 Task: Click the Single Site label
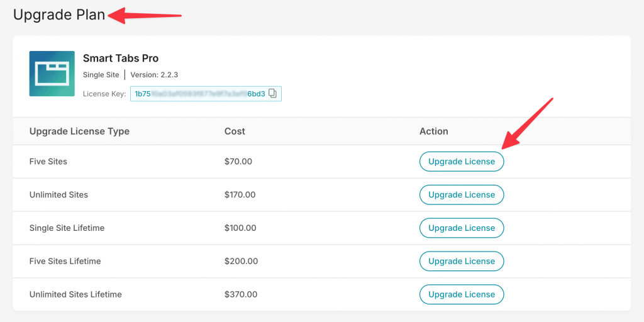coord(101,75)
